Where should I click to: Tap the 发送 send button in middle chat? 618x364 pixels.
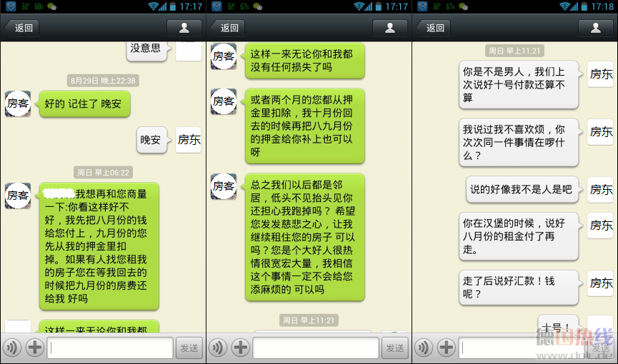click(x=395, y=348)
